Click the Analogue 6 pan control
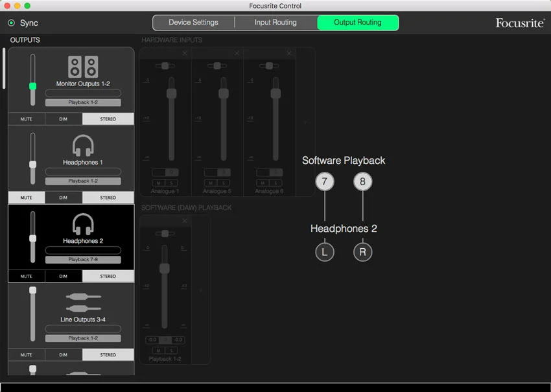This screenshot has height=392, width=551. [x=269, y=65]
